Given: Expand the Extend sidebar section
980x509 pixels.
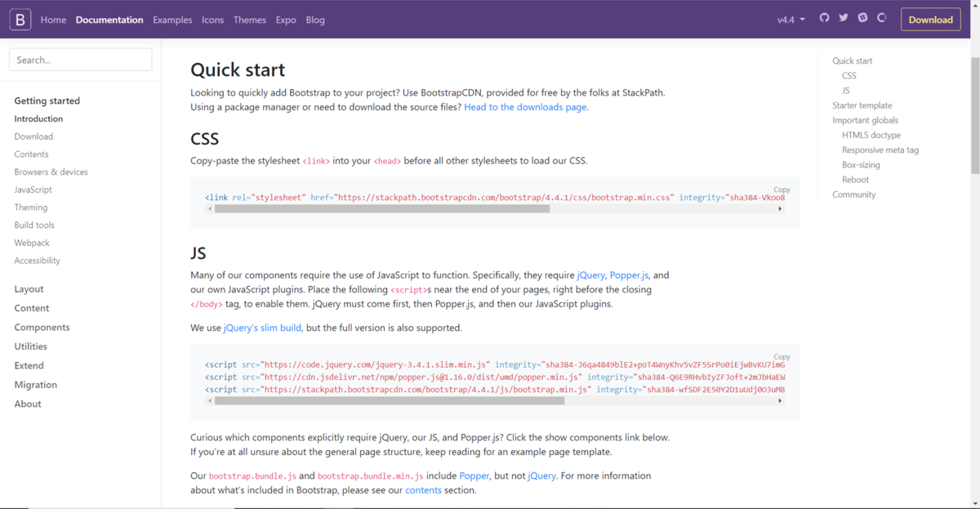Looking at the screenshot, I should click(x=29, y=366).
